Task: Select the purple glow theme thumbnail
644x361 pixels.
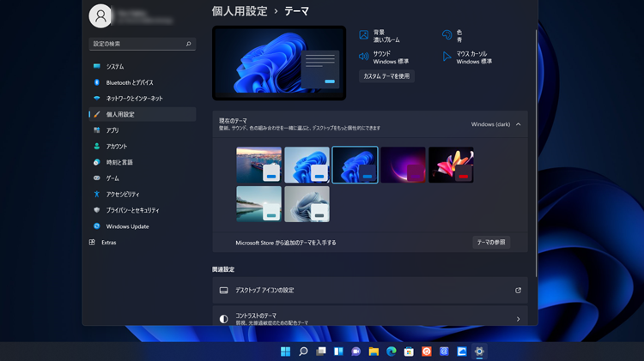Action: click(x=403, y=165)
